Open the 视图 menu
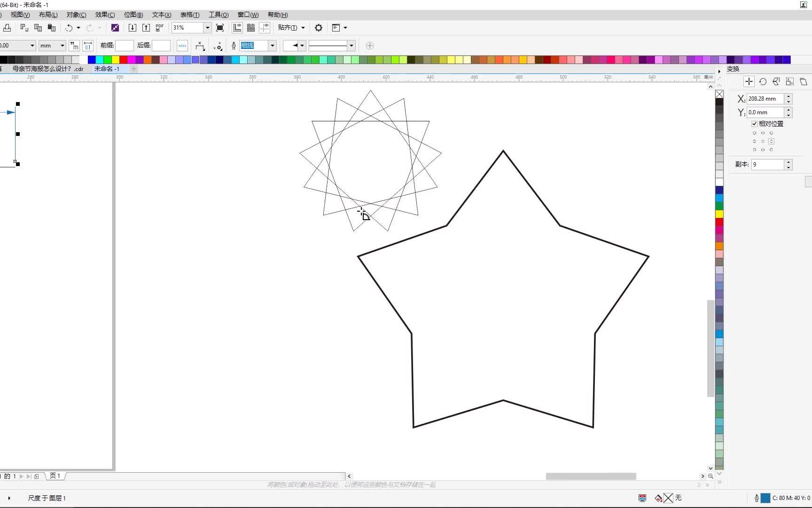Image resolution: width=812 pixels, height=508 pixels. pyautogui.click(x=20, y=15)
